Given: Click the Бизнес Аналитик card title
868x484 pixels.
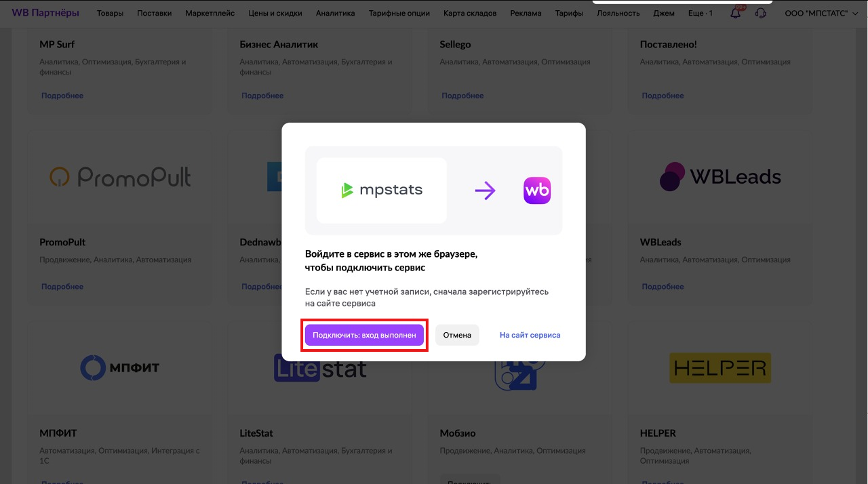Looking at the screenshot, I should click(279, 44).
